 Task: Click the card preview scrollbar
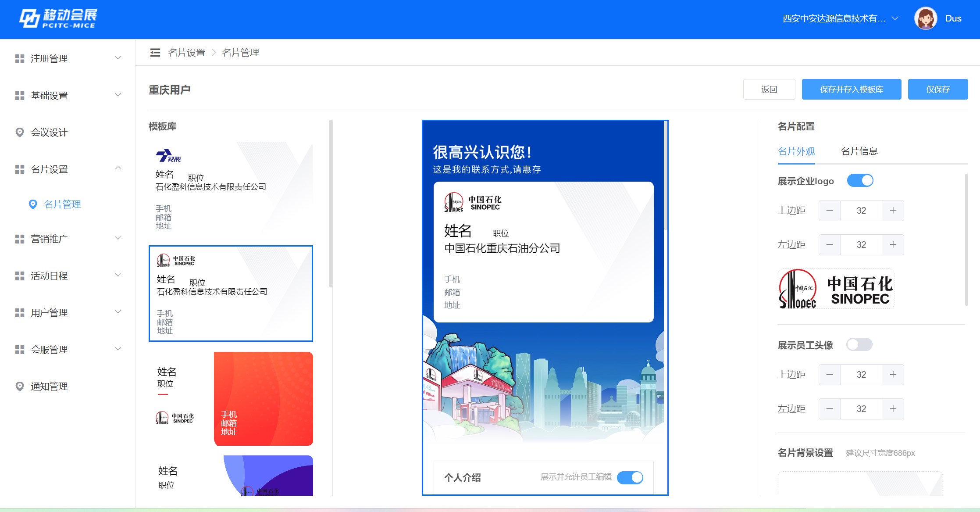point(665,175)
